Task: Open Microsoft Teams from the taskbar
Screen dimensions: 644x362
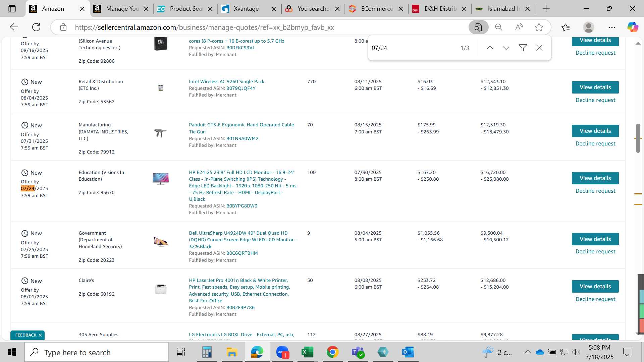Action: click(358, 352)
